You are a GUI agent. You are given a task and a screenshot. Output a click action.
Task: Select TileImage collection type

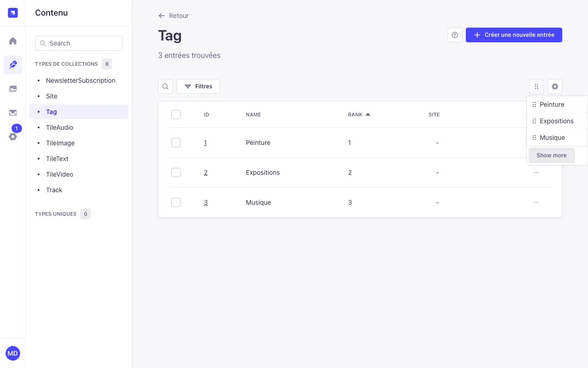79,143
